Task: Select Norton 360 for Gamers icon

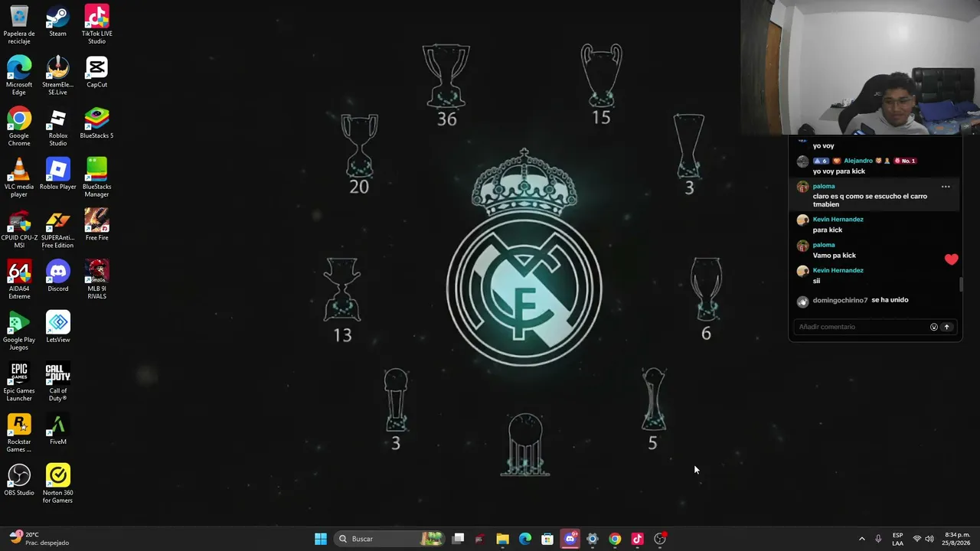Action: click(57, 484)
